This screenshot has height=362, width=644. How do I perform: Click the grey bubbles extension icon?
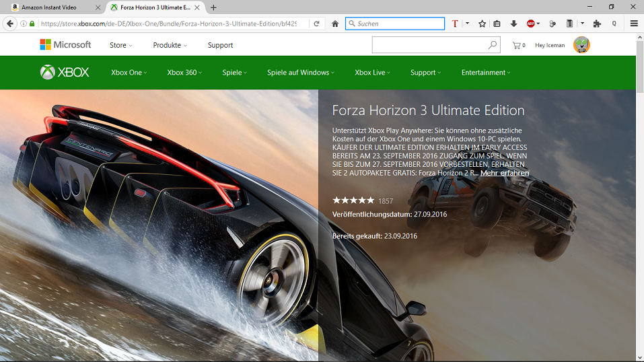click(553, 24)
